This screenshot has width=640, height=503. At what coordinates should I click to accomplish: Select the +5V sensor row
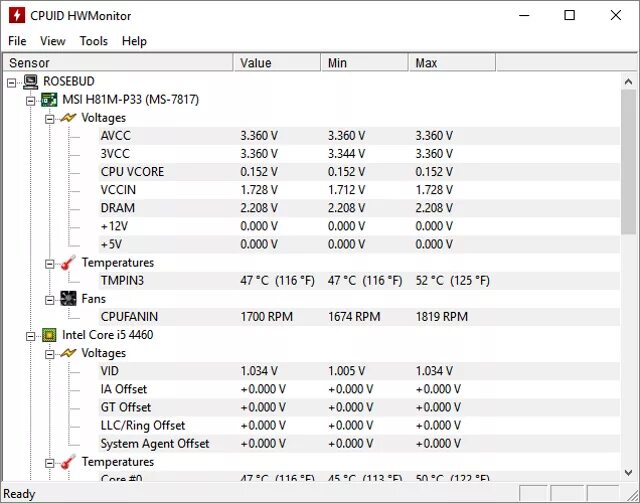pyautogui.click(x=359, y=245)
